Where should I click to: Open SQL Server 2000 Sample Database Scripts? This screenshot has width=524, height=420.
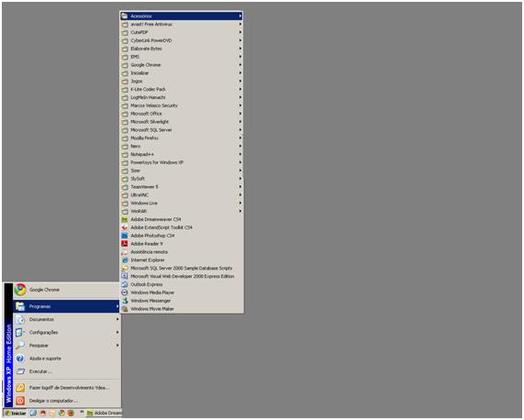coord(182,268)
